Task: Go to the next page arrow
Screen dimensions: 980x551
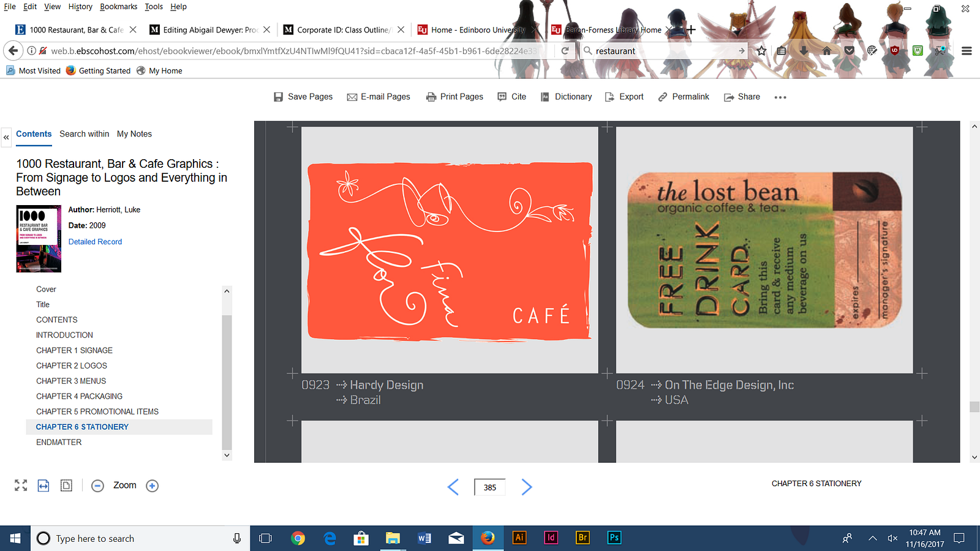Action: click(x=527, y=487)
